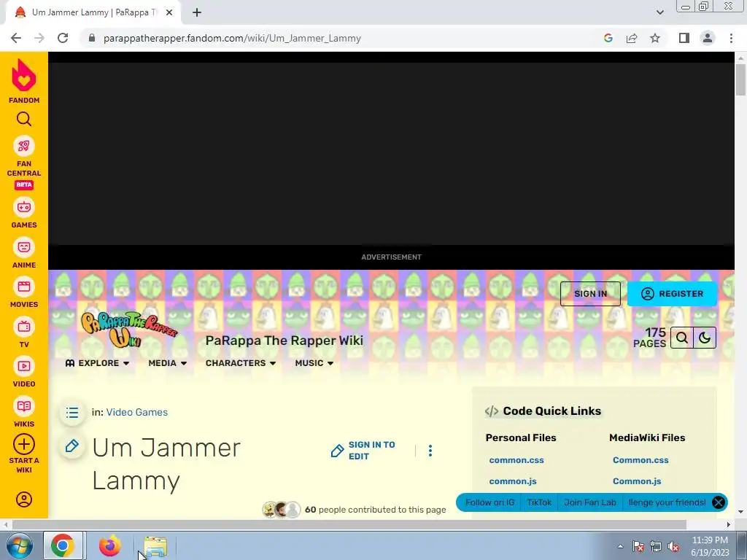Click the address bar URL
Image resolution: width=747 pixels, height=560 pixels.
pos(232,38)
